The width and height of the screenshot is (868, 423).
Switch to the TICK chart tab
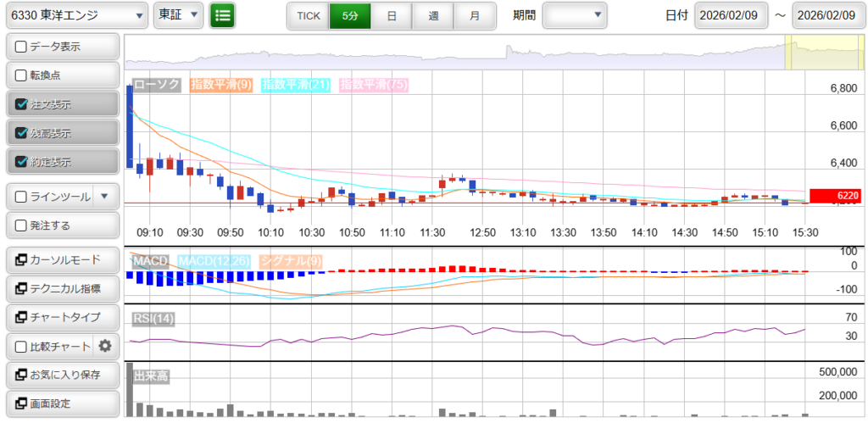308,15
